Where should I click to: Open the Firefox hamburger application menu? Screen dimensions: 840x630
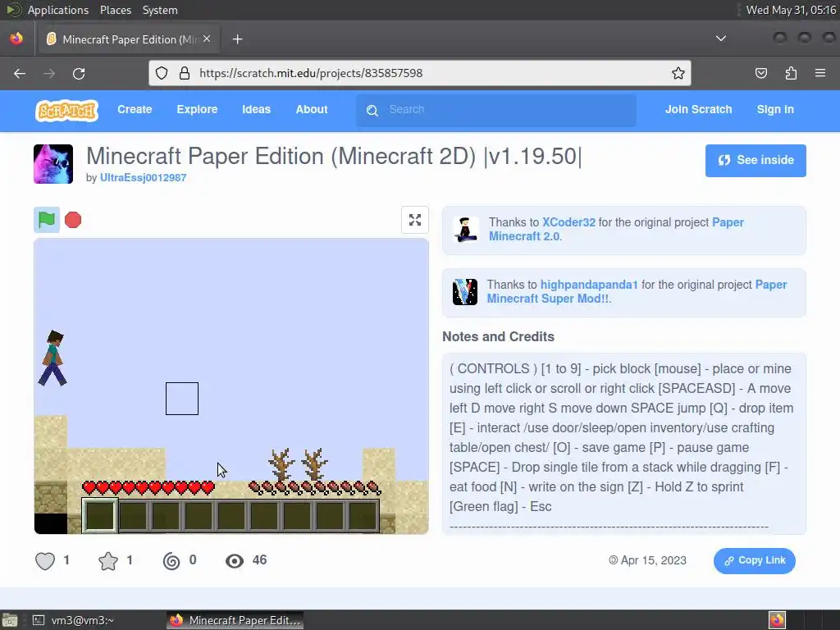[x=820, y=73]
